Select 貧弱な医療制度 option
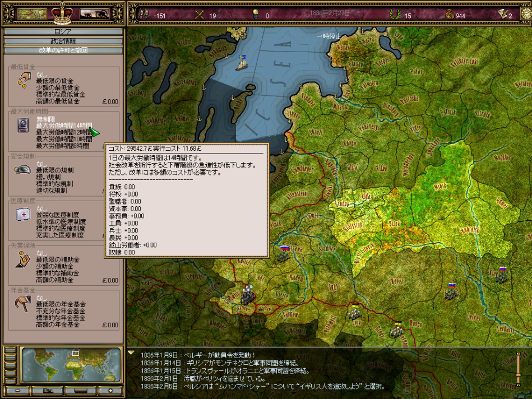The width and height of the screenshot is (532, 399). tap(58, 215)
